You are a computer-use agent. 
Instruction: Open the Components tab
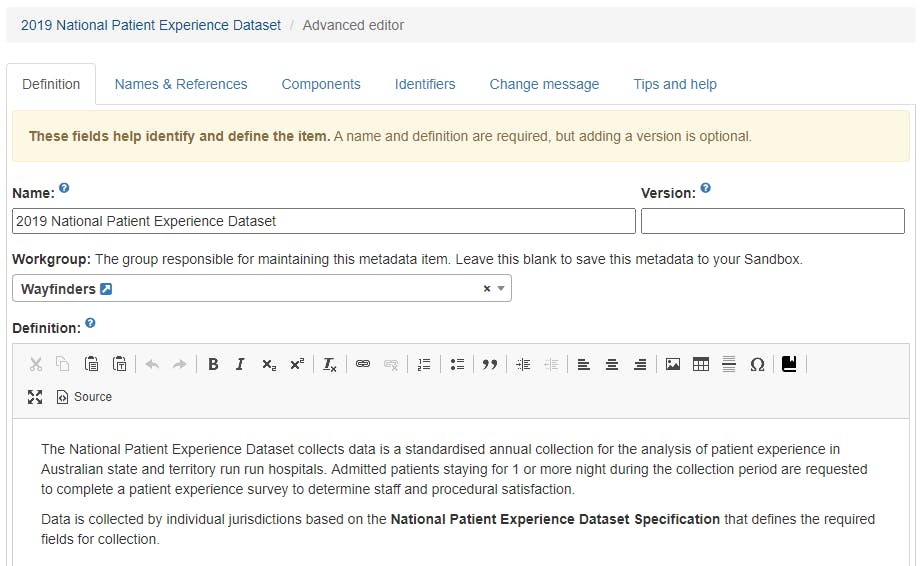click(321, 84)
